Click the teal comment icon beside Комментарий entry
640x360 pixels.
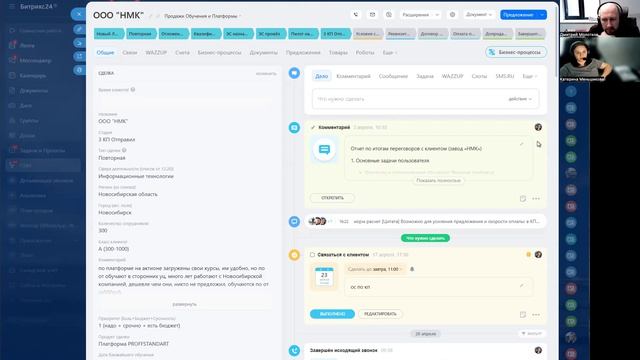[x=294, y=128]
